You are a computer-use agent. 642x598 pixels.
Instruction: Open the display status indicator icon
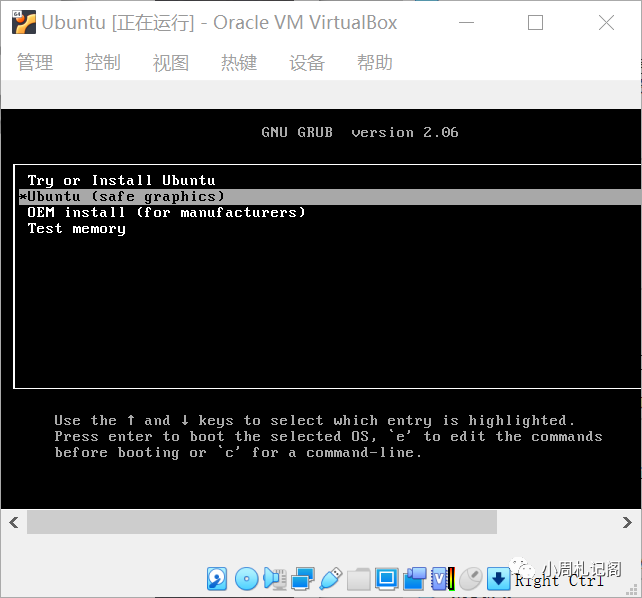click(x=386, y=579)
